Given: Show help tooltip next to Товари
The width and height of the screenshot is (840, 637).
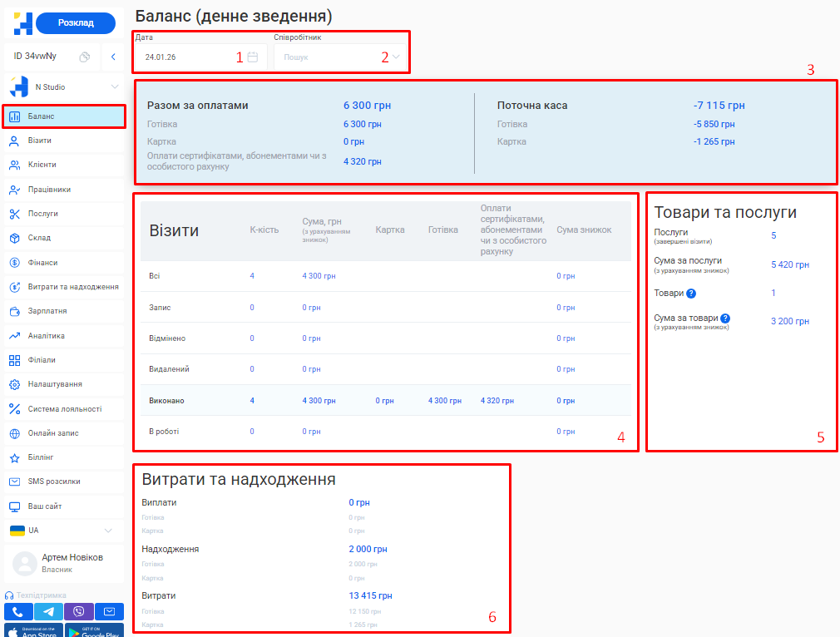Looking at the screenshot, I should click(x=691, y=294).
